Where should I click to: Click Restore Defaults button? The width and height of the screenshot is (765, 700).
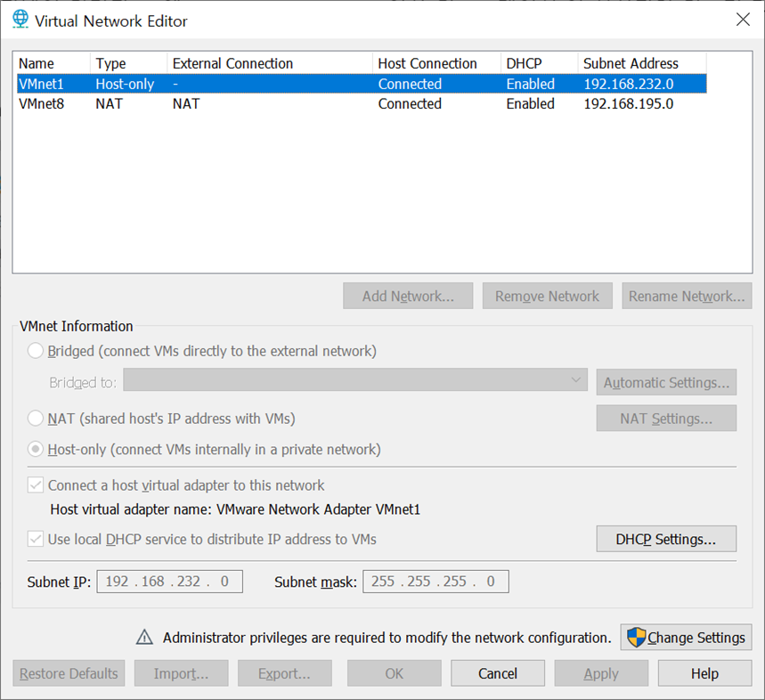69,673
